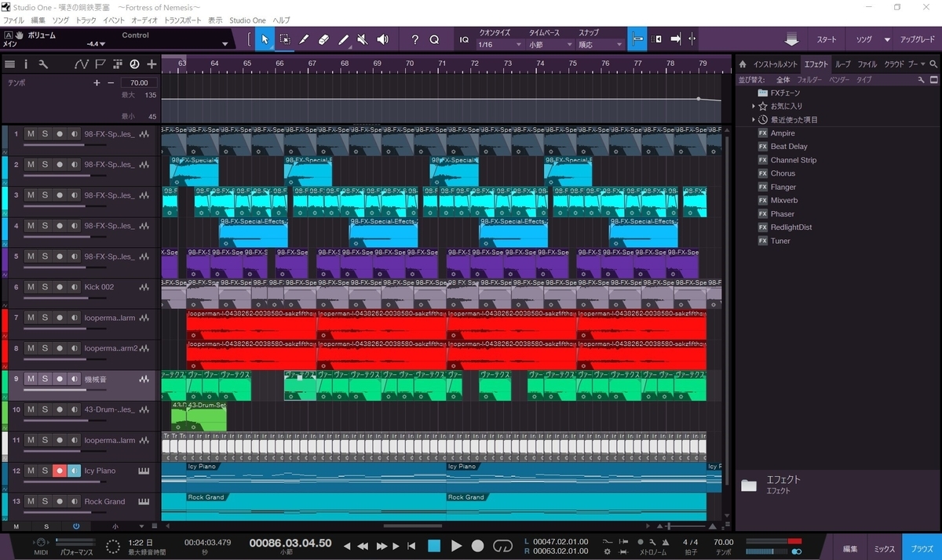942x560 pixels.
Task: Select the Arrow tool in the toolbar
Action: click(265, 39)
